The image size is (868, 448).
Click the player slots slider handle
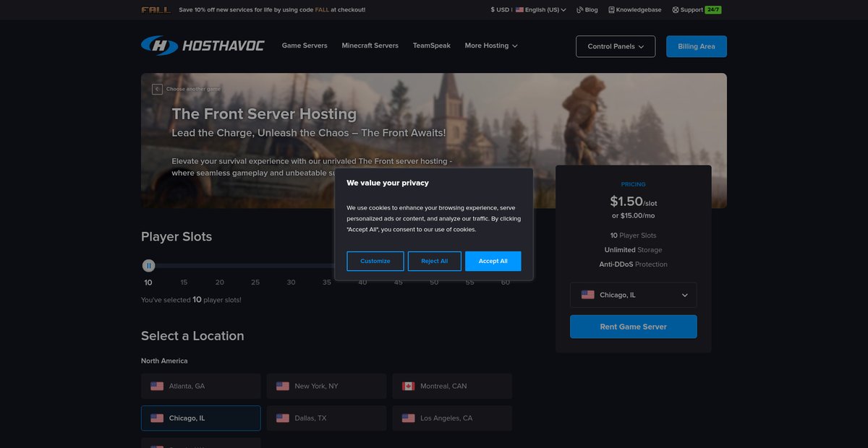[148, 266]
